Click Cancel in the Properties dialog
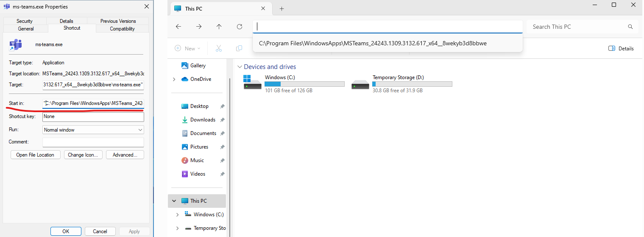 click(100, 231)
